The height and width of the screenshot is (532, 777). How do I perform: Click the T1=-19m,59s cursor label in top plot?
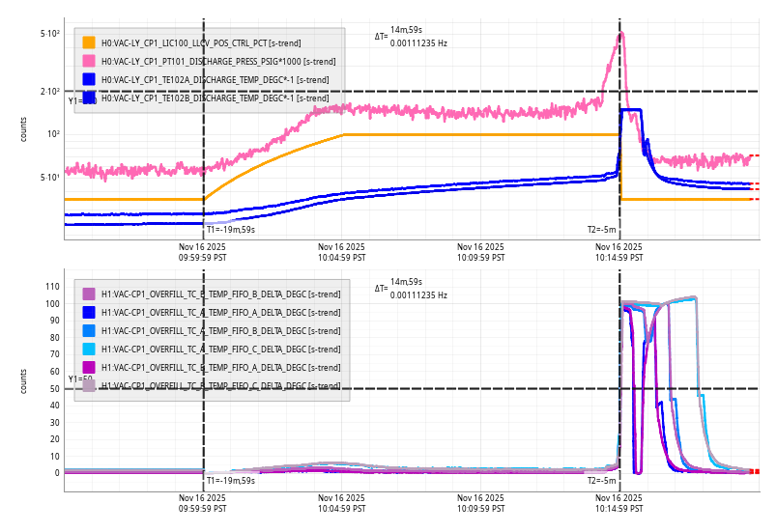230,229
